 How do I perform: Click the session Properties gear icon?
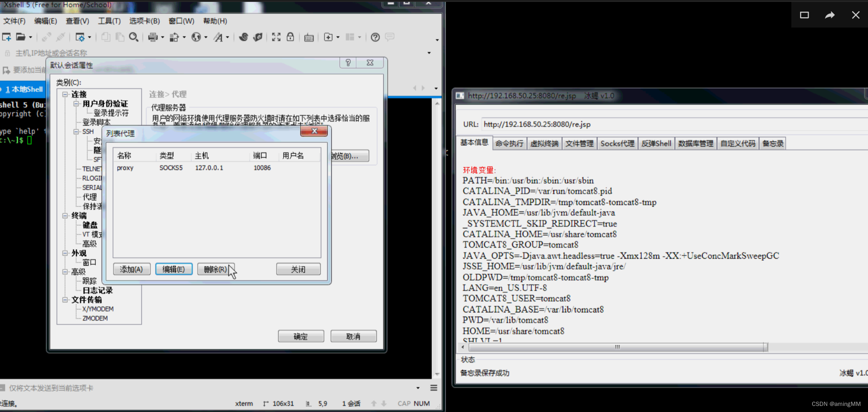point(80,37)
